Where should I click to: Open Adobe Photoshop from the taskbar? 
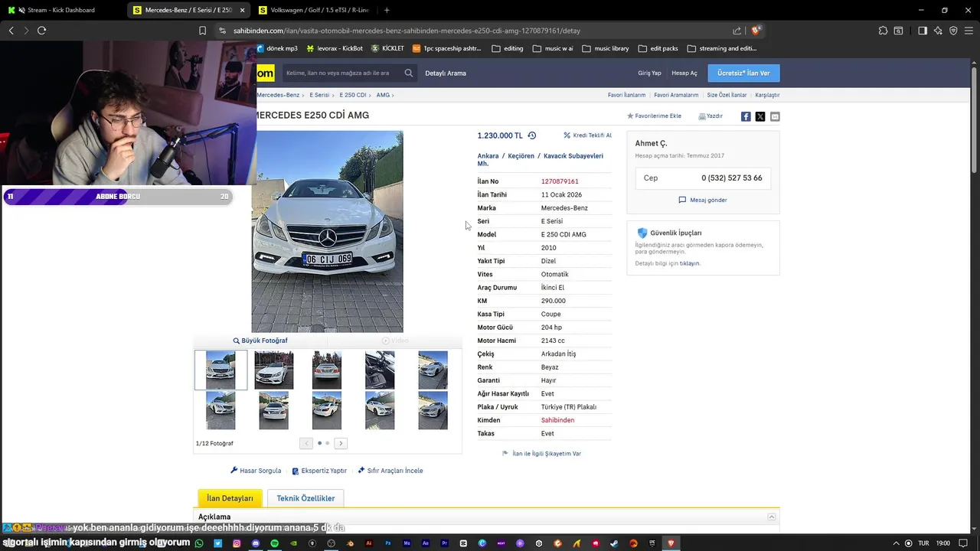(x=388, y=543)
